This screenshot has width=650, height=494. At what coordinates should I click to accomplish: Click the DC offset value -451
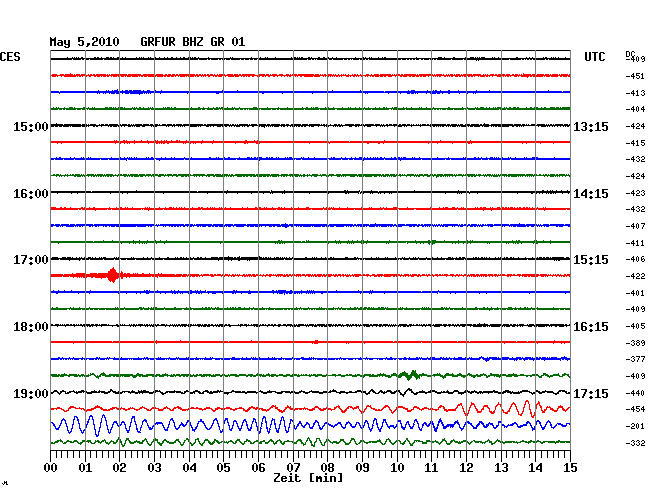pos(635,76)
